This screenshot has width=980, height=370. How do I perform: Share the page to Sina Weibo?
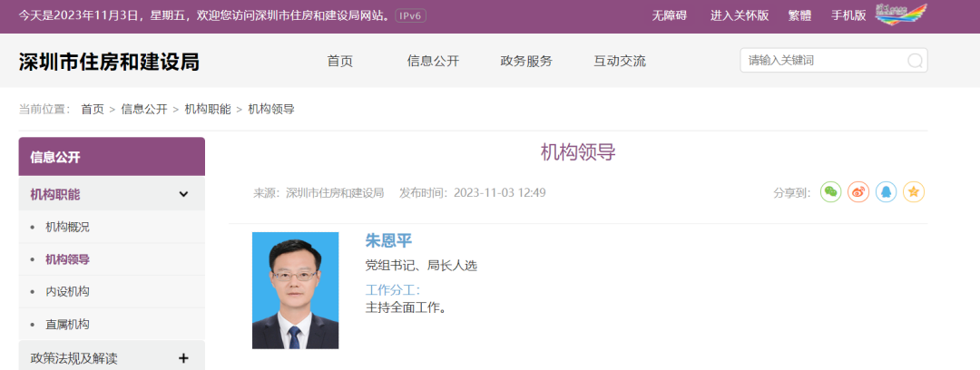point(858,192)
